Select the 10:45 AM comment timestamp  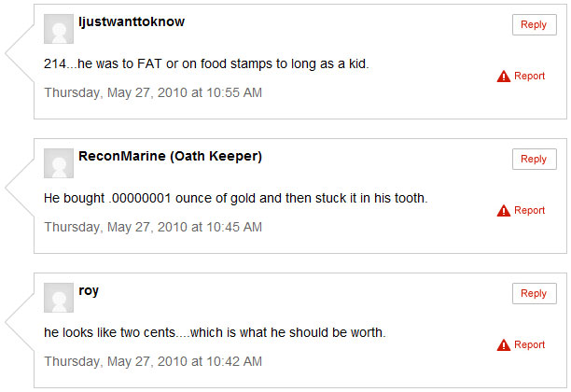tap(153, 227)
